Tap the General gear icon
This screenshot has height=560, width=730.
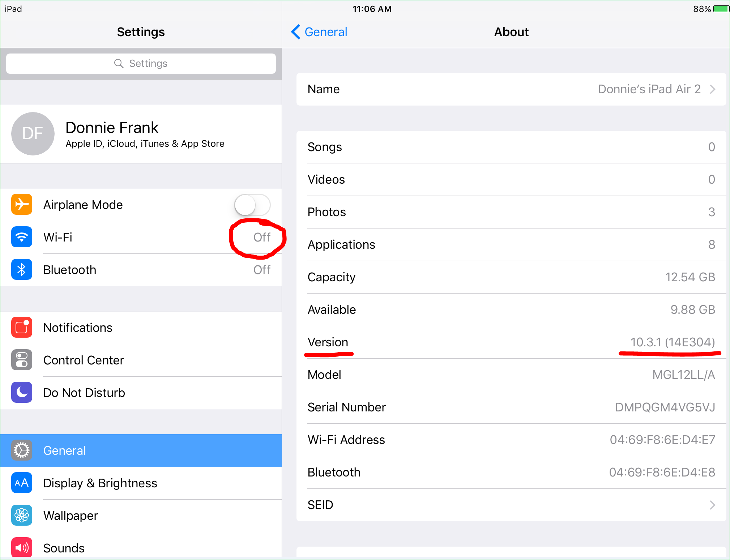click(x=22, y=450)
